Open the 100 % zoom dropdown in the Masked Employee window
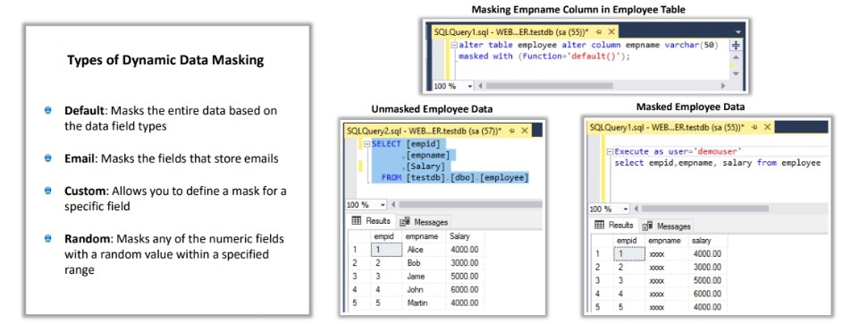Viewport: 868px width, 324px height. [x=626, y=209]
